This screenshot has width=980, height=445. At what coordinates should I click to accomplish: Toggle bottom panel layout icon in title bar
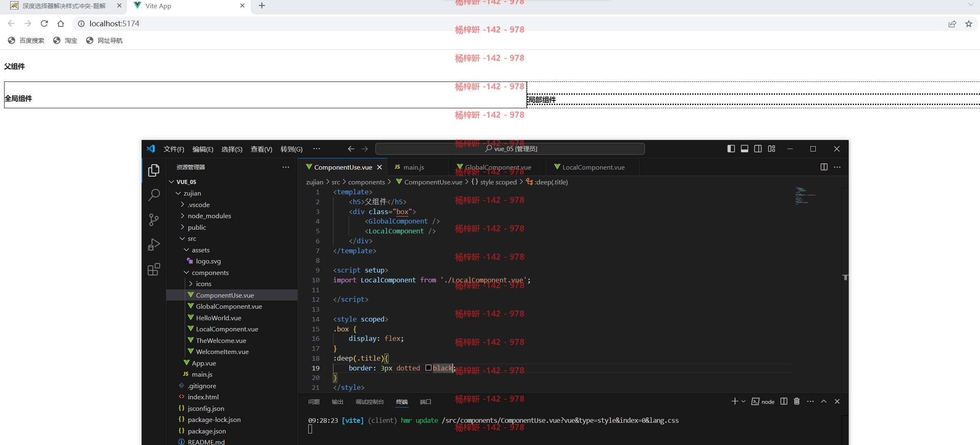click(x=745, y=149)
